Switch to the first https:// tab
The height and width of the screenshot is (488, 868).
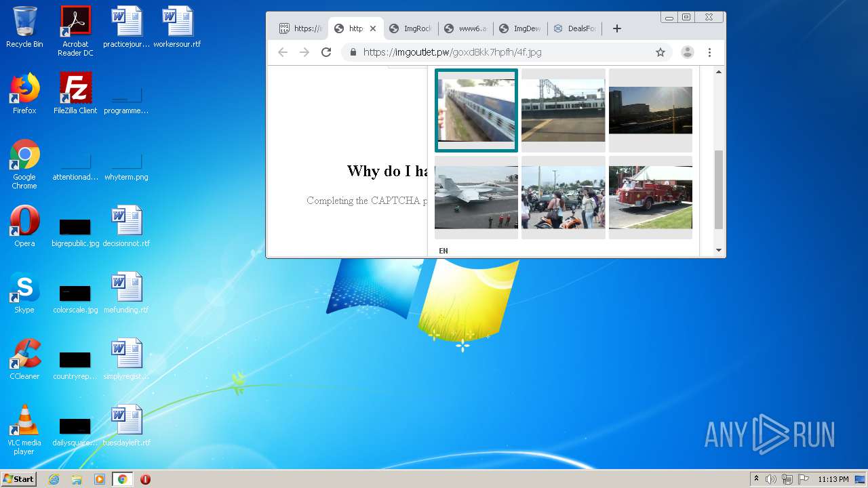click(x=300, y=28)
